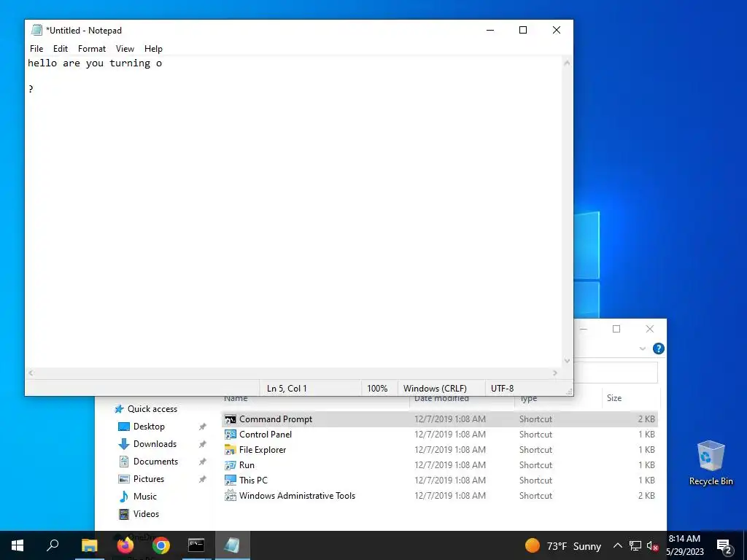The image size is (747, 560).
Task: Click the Notepad text editing area
Action: [x=293, y=212]
